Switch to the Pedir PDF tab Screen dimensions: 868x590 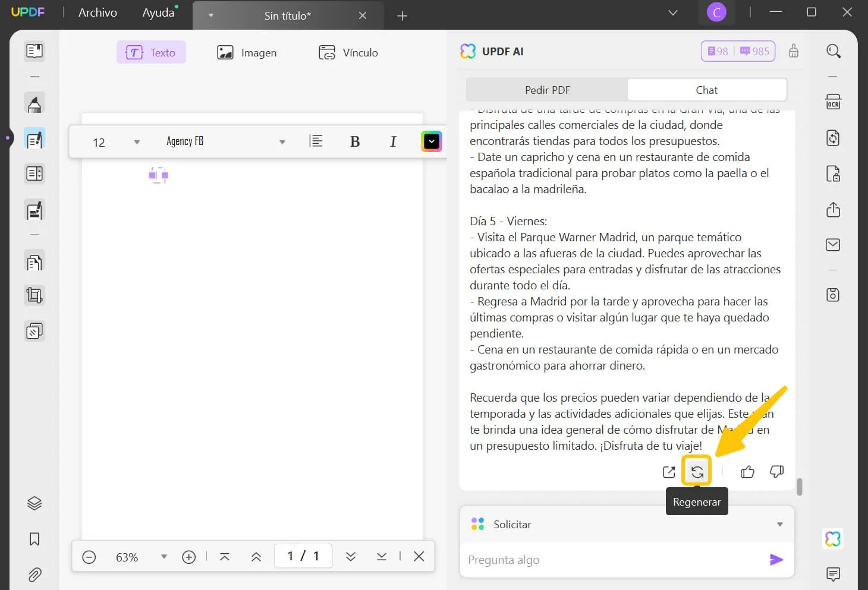pyautogui.click(x=547, y=90)
